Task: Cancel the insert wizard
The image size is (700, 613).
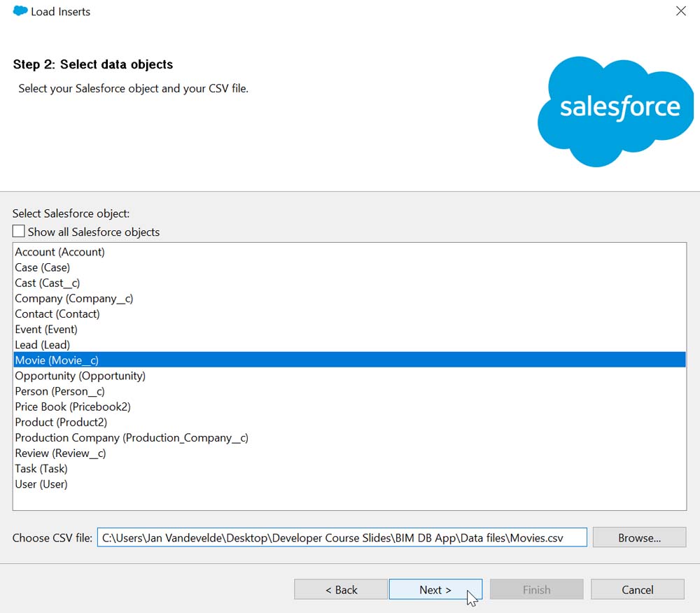Action: (637, 590)
